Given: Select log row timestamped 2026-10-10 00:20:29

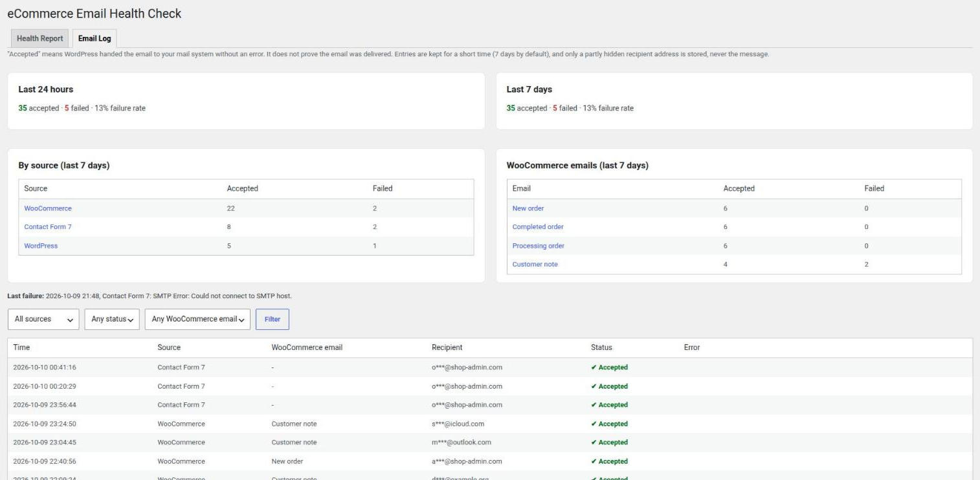Looking at the screenshot, I should pos(490,386).
